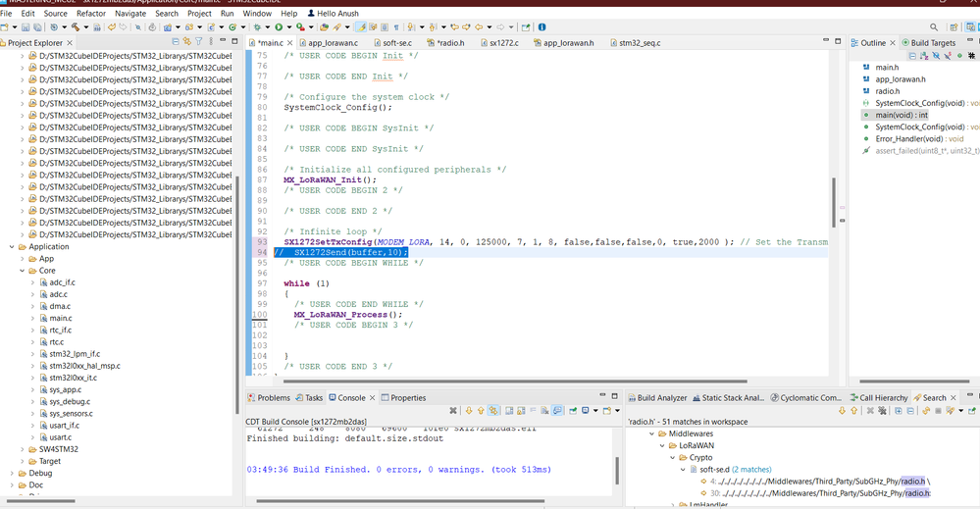This screenshot has width=980, height=509.
Task: Open the Build Analyzer tab
Action: (x=657, y=398)
